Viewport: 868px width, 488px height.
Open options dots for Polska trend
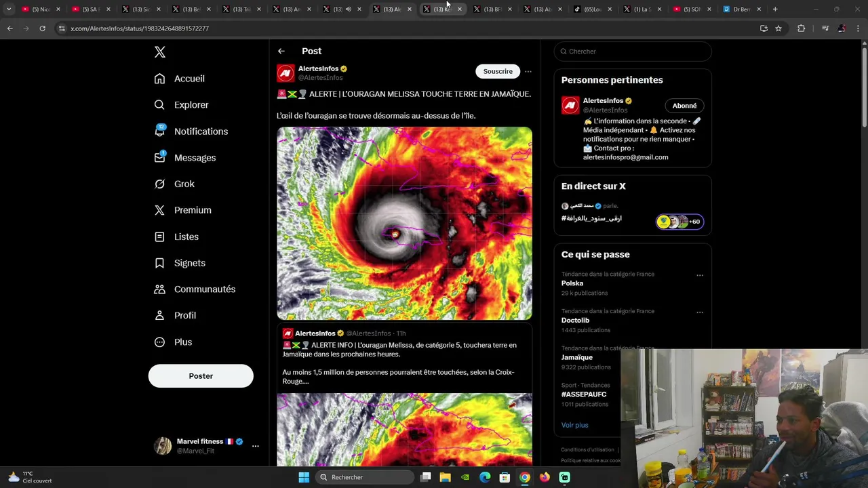click(x=700, y=276)
